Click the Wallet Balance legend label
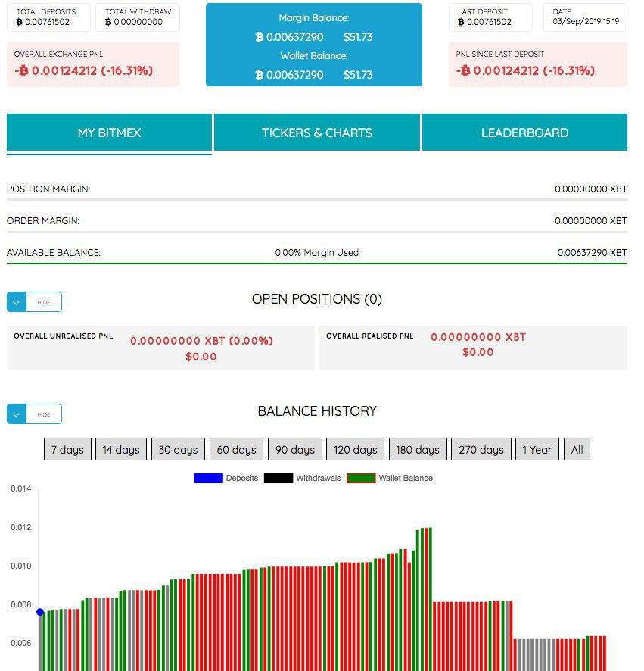 (x=406, y=478)
